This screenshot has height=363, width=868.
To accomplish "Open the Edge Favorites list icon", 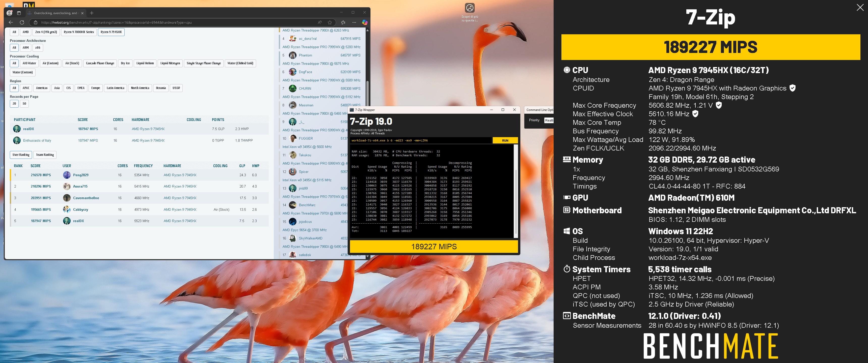I will point(343,22).
